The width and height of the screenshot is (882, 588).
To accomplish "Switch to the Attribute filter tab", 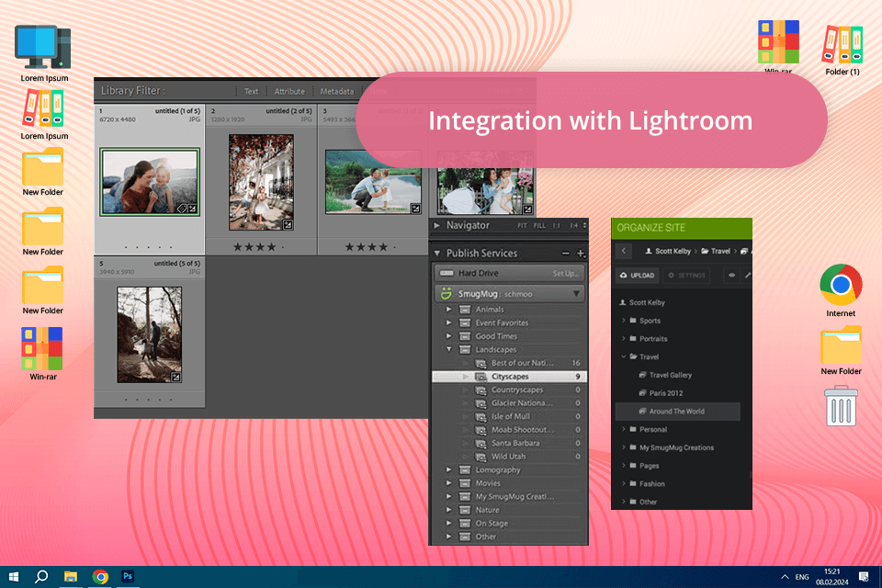I will click(x=289, y=92).
